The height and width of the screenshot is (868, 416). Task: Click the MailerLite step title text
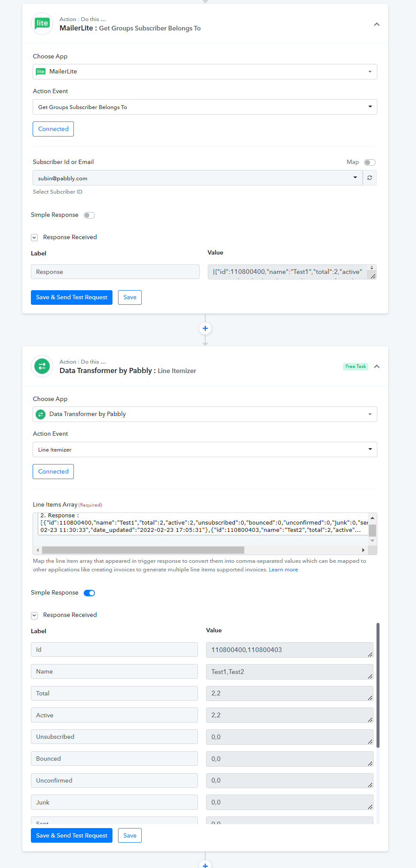pos(130,28)
